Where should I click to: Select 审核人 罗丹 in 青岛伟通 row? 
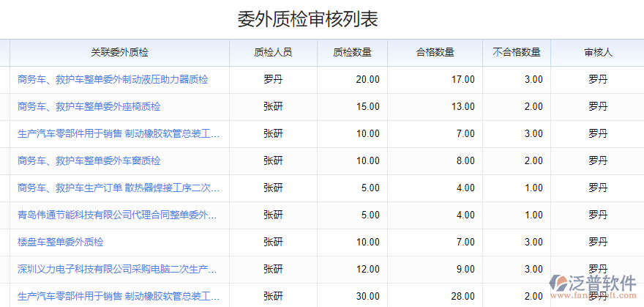coord(598,215)
